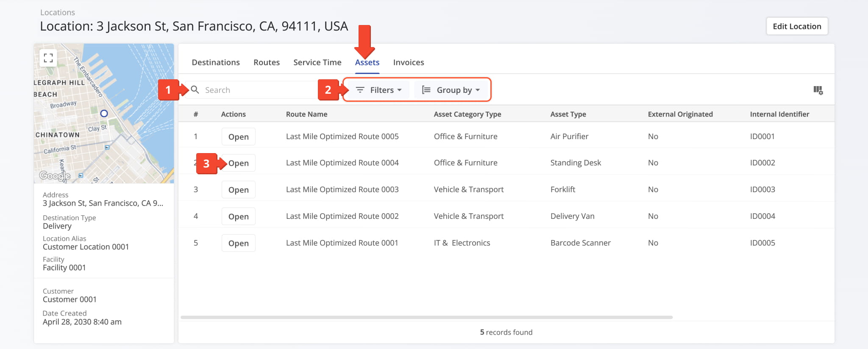Click the blue location marker on map
The width and height of the screenshot is (868, 349).
coord(104,114)
